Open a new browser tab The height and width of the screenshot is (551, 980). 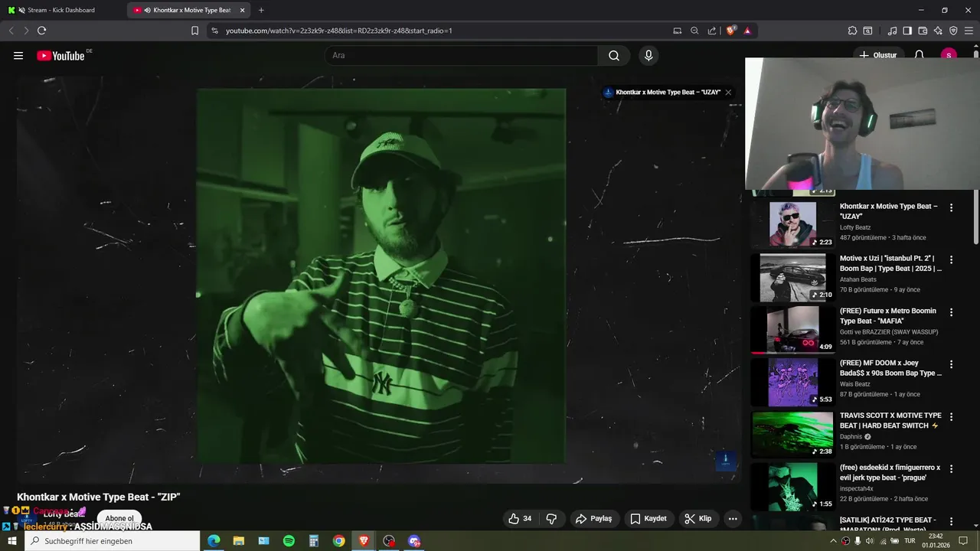pos(261,10)
